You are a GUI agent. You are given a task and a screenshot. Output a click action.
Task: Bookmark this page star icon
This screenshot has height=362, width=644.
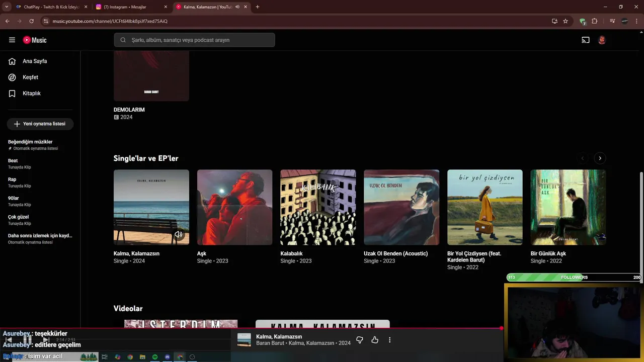click(x=566, y=21)
